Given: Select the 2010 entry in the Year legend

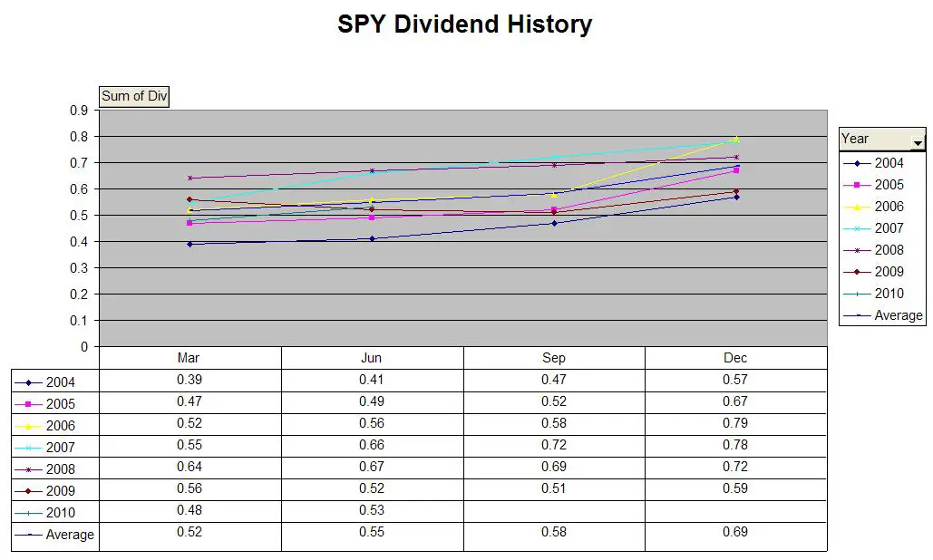Looking at the screenshot, I should coord(873,294).
